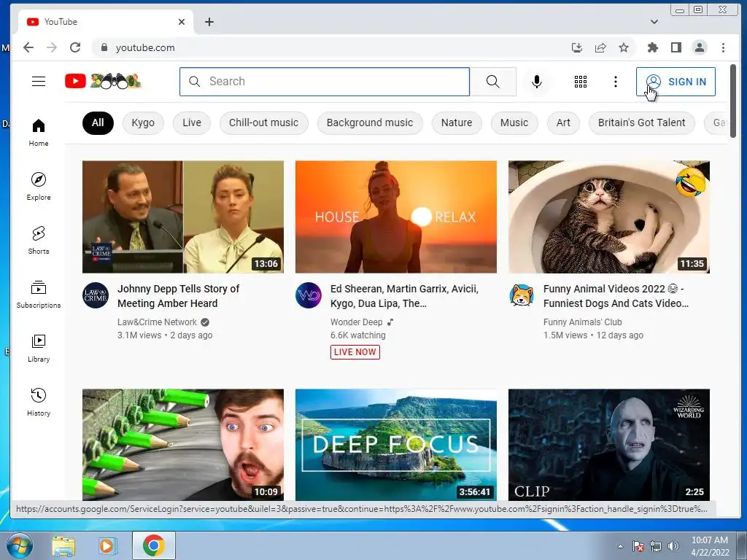
Task: Open the YouTube hamburger guide menu
Action: click(x=39, y=82)
